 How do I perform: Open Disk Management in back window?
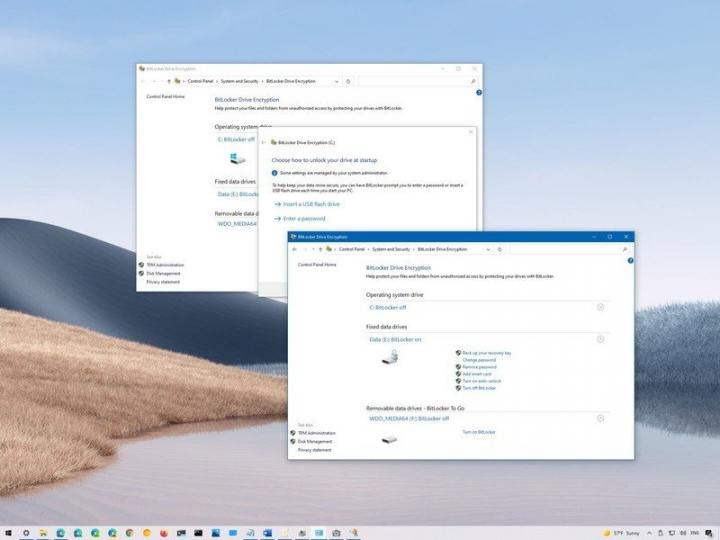coord(163,273)
